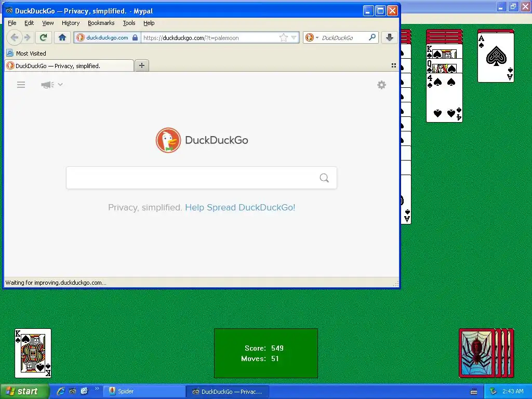Viewport: 532px width, 399px height.
Task: Deal from the Spider stock pile
Action: [x=486, y=353]
